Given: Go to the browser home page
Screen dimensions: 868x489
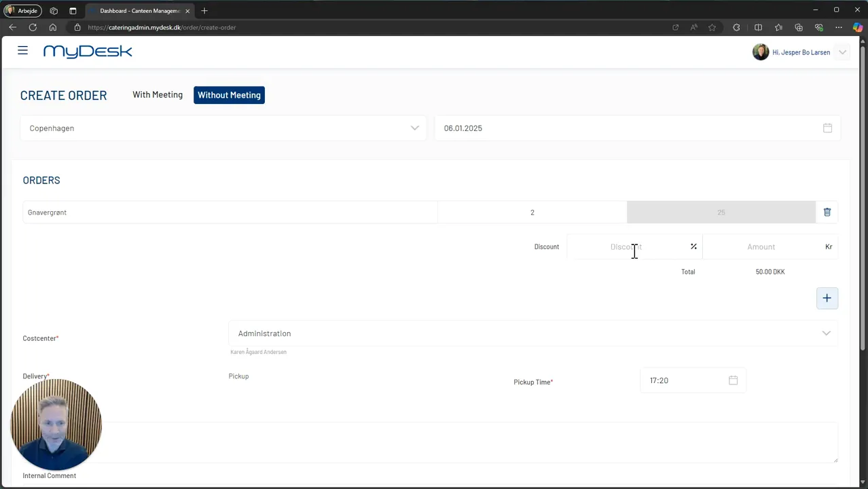Looking at the screenshot, I should [52, 27].
